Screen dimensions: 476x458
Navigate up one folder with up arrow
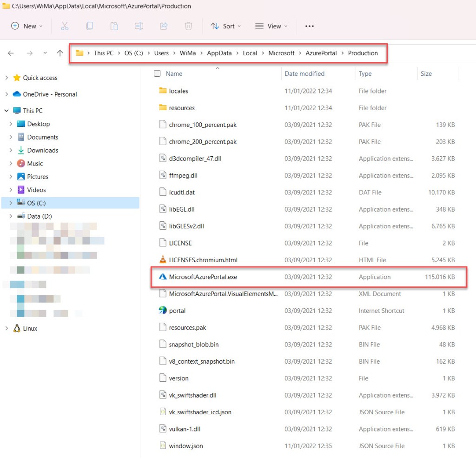[59, 53]
